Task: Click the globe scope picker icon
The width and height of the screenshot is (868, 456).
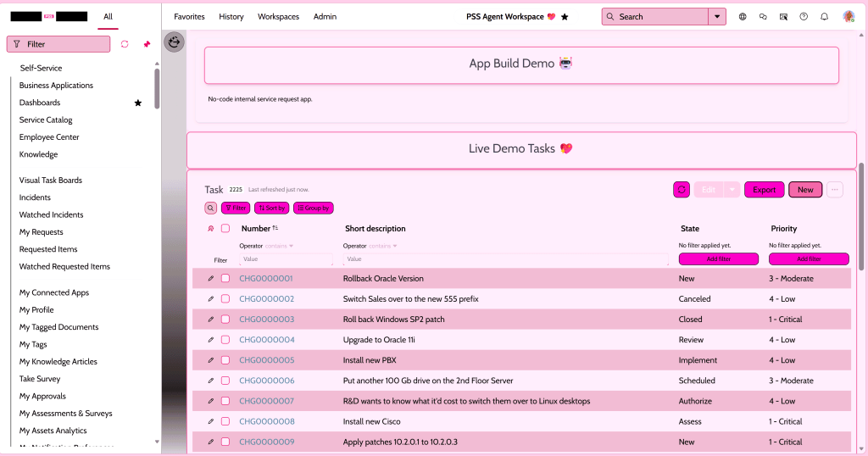Action: (743, 17)
